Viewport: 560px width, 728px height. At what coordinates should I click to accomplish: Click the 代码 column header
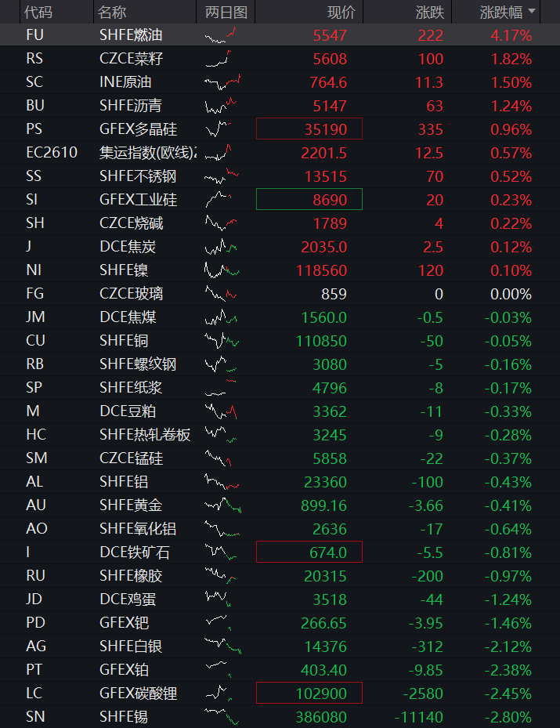pyautogui.click(x=38, y=12)
